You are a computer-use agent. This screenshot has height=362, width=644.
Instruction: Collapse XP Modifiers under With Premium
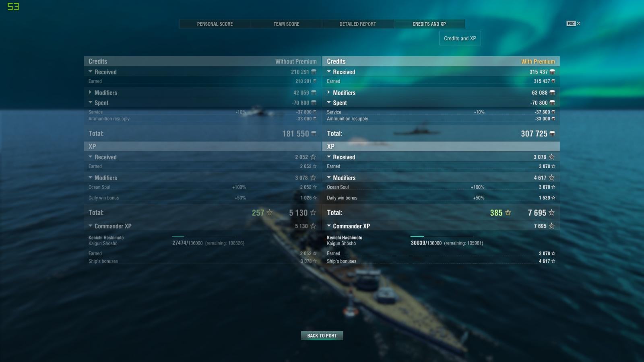(329, 177)
